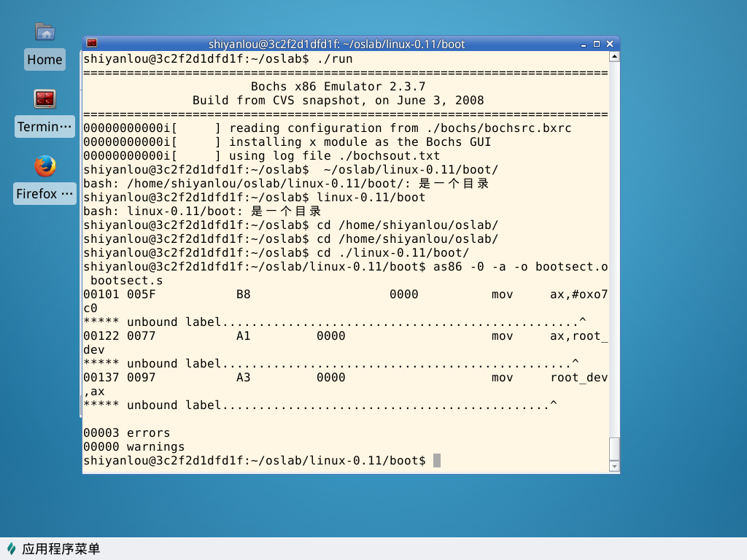This screenshot has width=747, height=560.
Task: Click the '00003 errors' output line
Action: [x=127, y=433]
